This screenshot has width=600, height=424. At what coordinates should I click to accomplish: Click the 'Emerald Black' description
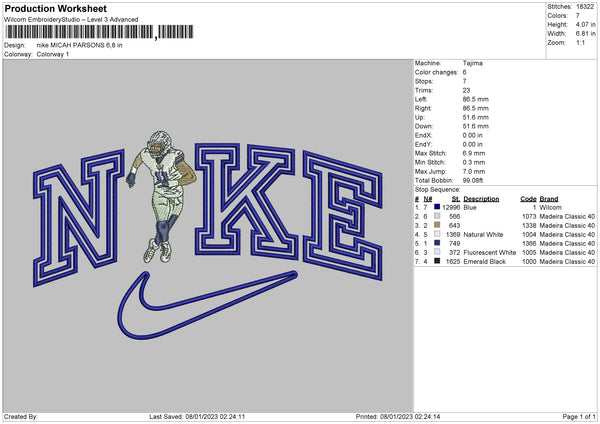484,262
